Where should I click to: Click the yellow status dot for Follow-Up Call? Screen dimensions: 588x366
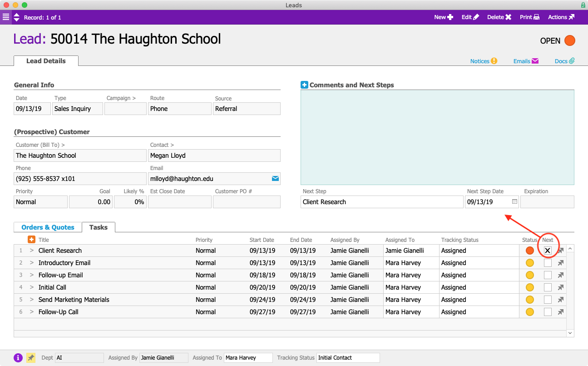click(x=529, y=312)
